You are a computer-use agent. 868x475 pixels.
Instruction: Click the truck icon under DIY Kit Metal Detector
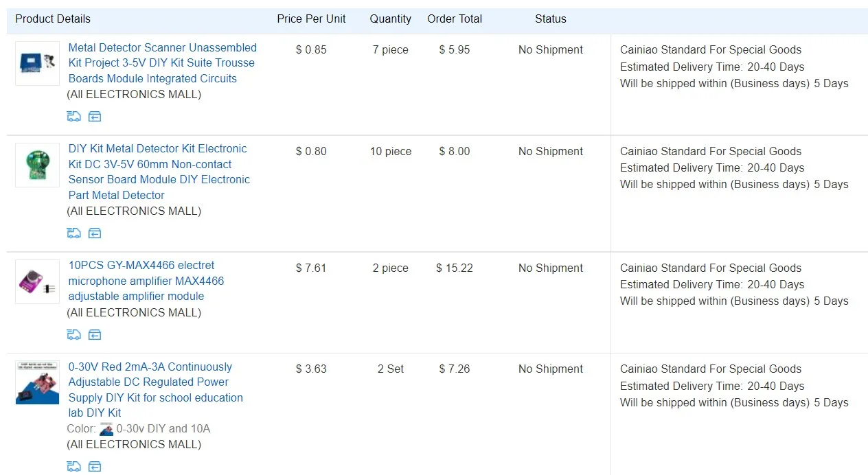pyautogui.click(x=73, y=233)
